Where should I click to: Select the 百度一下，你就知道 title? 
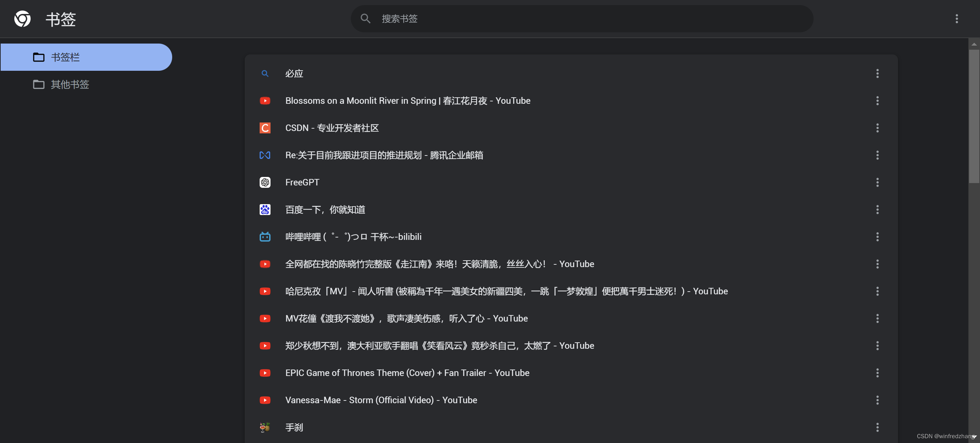[325, 210]
